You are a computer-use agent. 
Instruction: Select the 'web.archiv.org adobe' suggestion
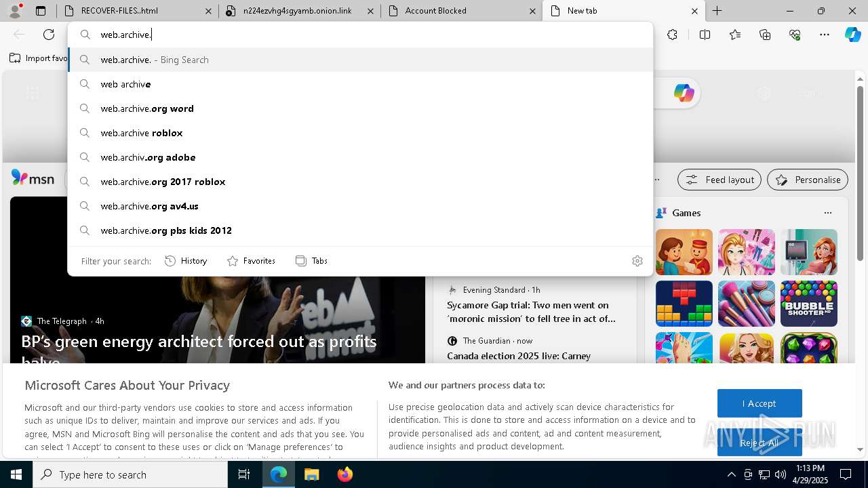click(x=361, y=157)
